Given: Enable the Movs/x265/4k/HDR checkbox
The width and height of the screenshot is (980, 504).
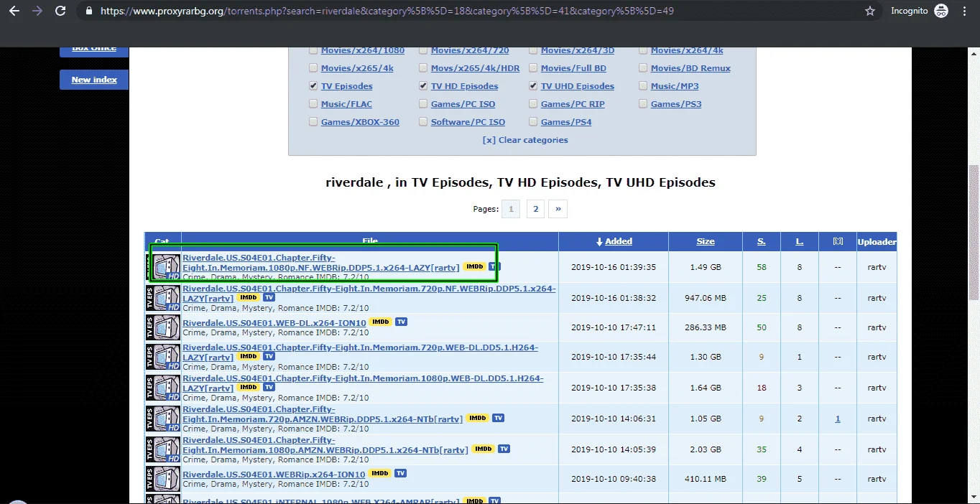Looking at the screenshot, I should pyautogui.click(x=423, y=68).
